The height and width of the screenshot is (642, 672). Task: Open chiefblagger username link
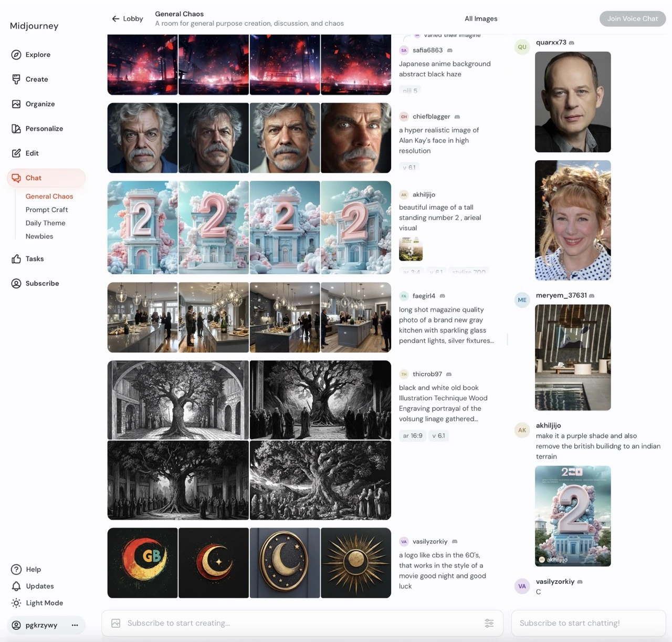[432, 117]
